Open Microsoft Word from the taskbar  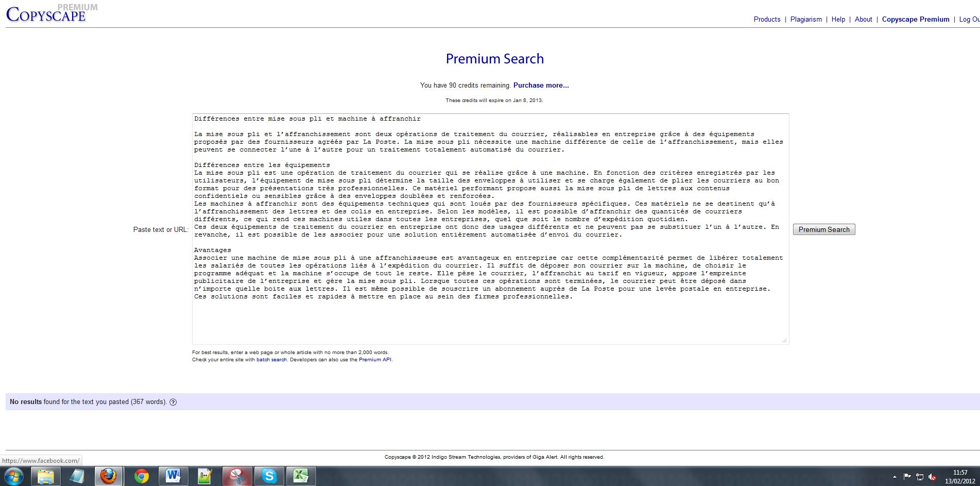173,476
